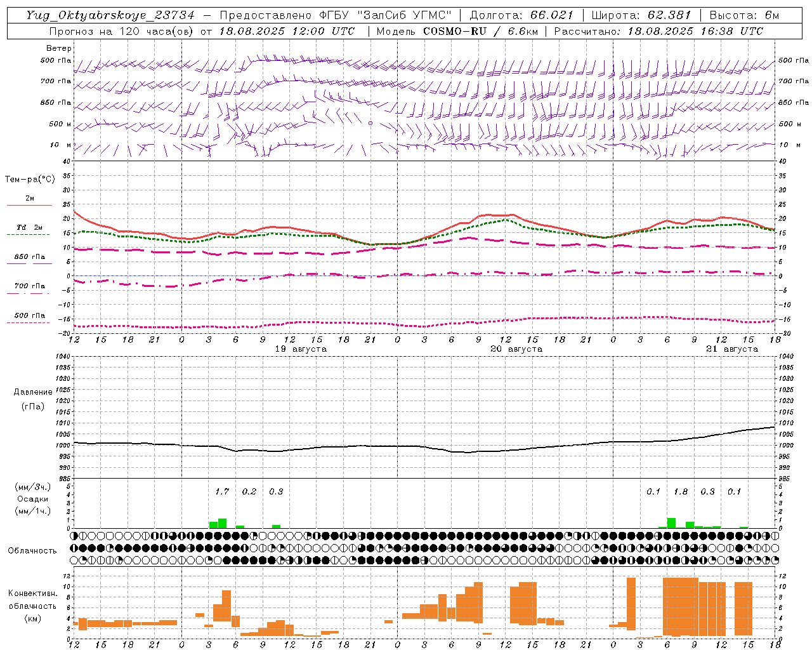Click the dotted 500 гПа temperature legend line

29,322
